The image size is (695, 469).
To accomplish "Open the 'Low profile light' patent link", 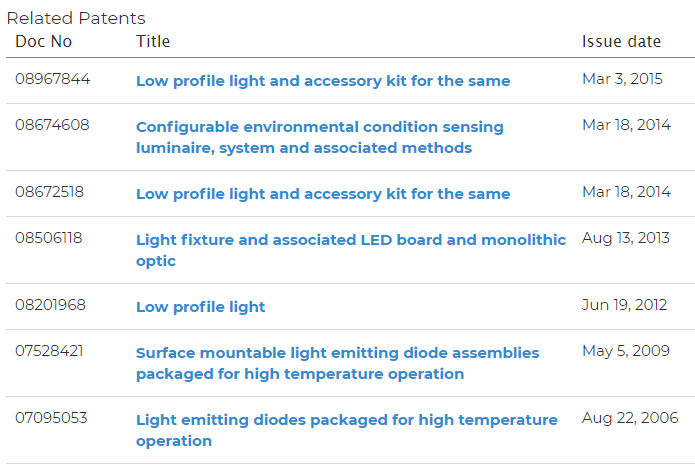I will [x=200, y=307].
